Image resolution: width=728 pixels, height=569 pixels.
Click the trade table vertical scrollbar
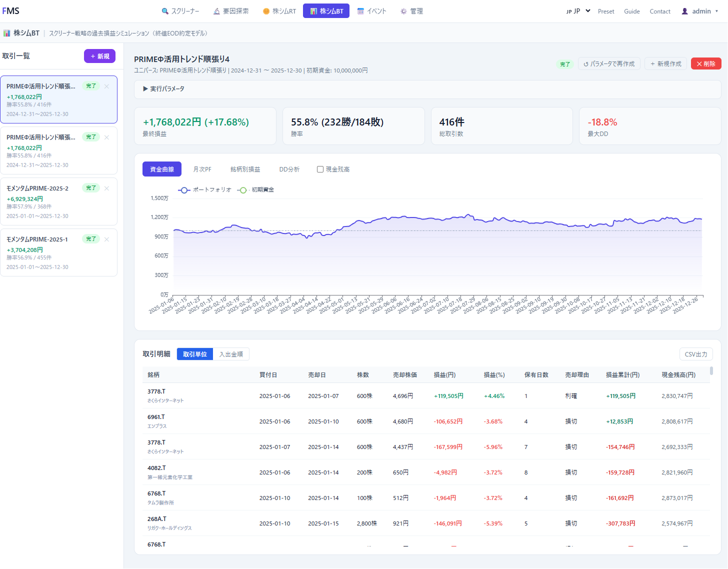pos(711,371)
